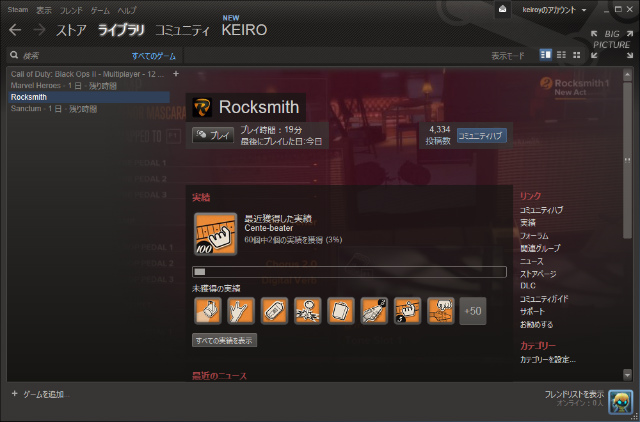Select the sixth locked achievement icon
Image resolution: width=640 pixels, height=422 pixels.
tap(374, 311)
